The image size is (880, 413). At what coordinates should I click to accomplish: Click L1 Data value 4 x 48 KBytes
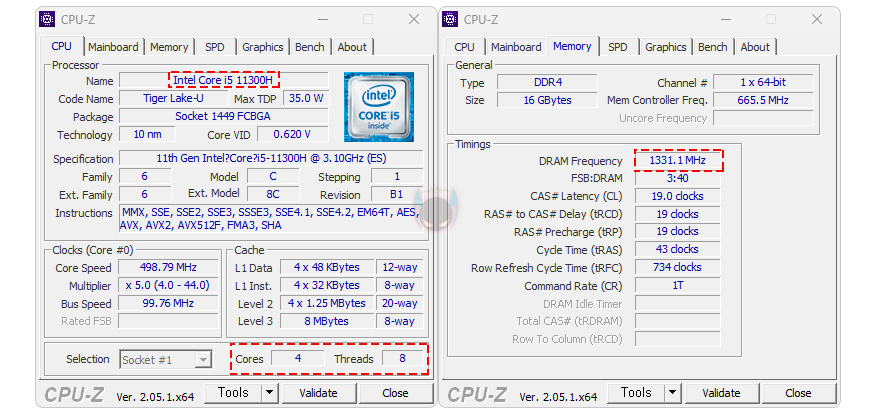(327, 267)
